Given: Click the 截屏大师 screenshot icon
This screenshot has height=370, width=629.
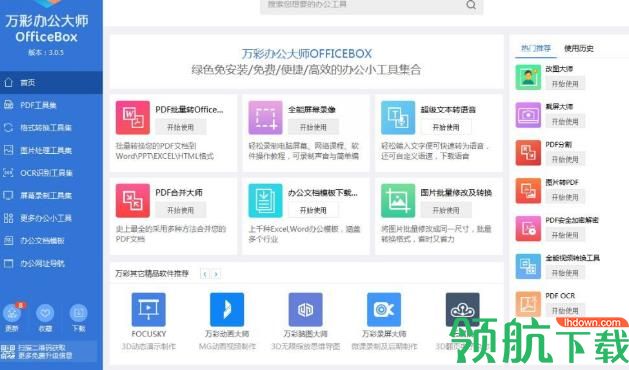Looking at the screenshot, I should coord(528,115).
